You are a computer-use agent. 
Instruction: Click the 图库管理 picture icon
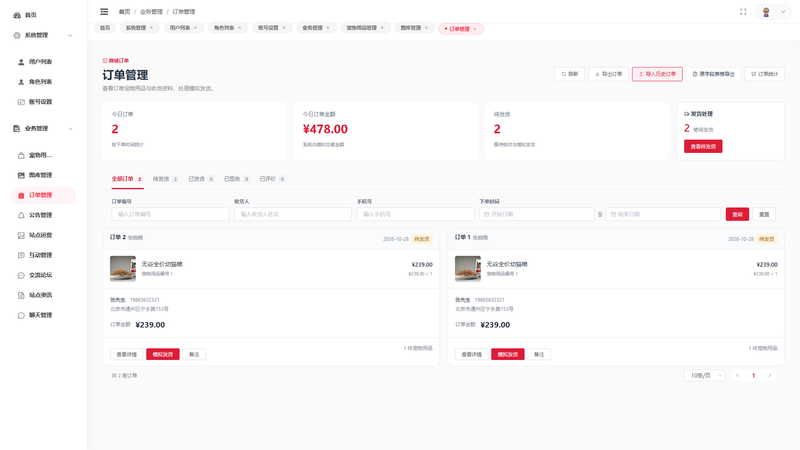coord(21,175)
